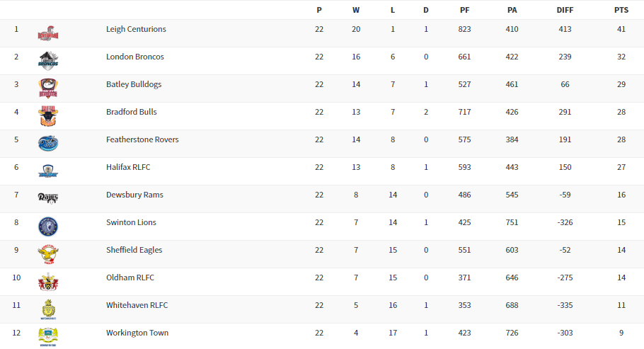Click the Dewsbury Rams team logo
The width and height of the screenshot is (644, 349).
click(x=48, y=198)
